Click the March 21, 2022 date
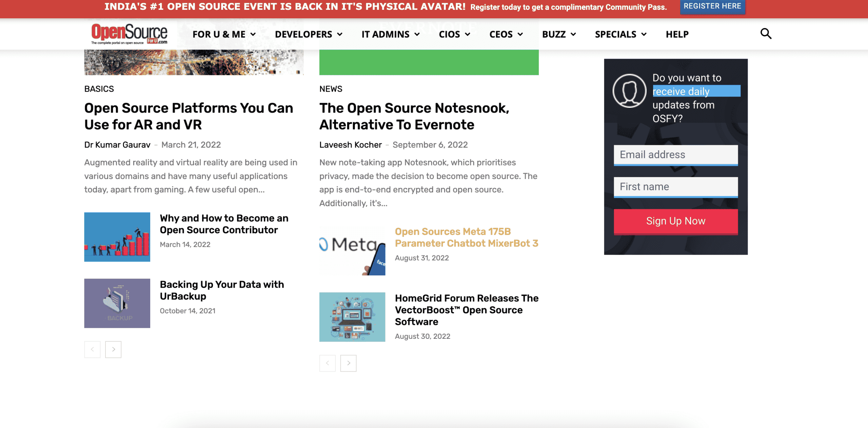 click(x=191, y=145)
